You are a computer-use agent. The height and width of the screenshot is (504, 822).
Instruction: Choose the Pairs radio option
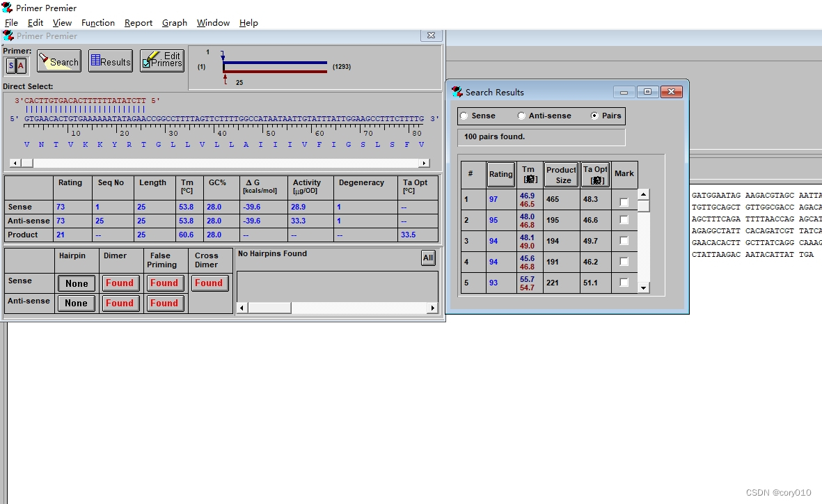coord(594,116)
